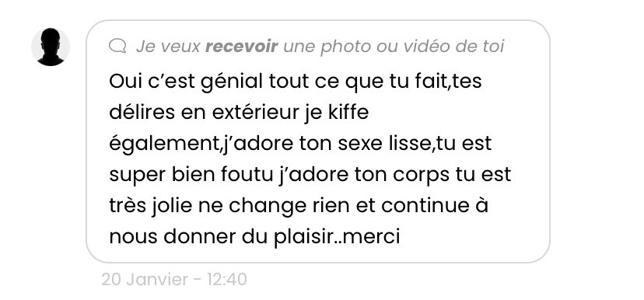Click the date "20 Janvier" below message
644x300 pixels.
[145, 280]
